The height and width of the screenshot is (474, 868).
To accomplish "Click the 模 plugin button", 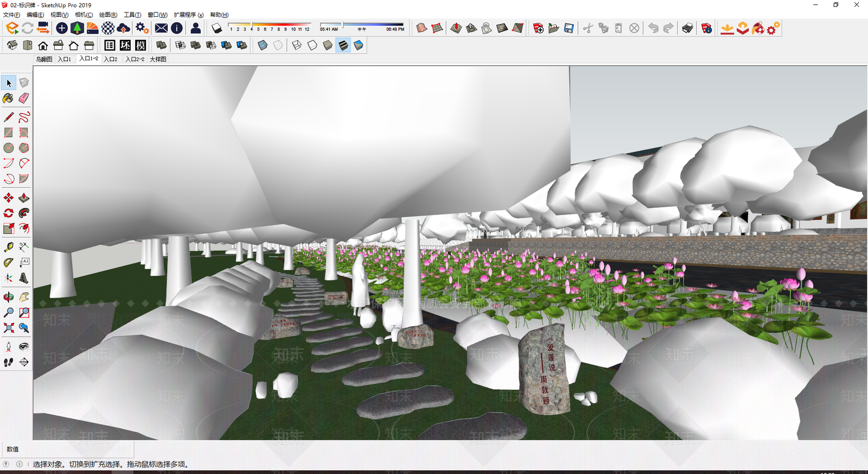I will point(141,45).
